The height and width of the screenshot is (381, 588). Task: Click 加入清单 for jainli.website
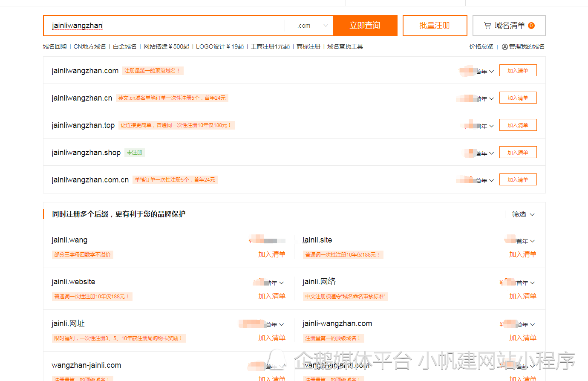[x=272, y=296]
